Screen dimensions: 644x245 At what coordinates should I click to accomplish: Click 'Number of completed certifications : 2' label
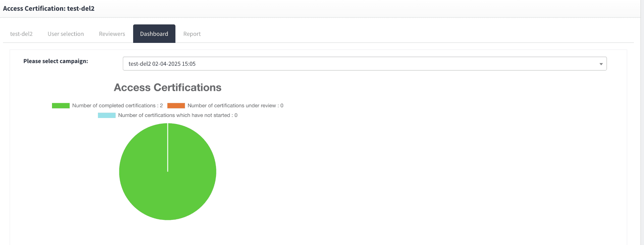[117, 106]
